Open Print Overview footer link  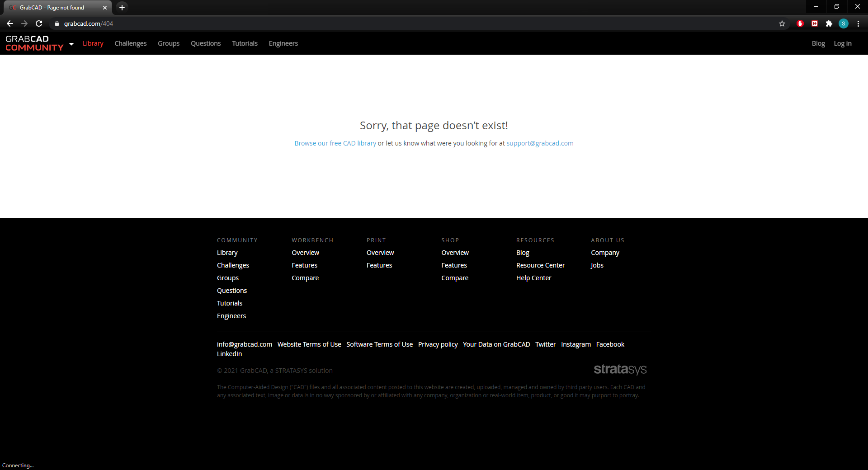pyautogui.click(x=380, y=253)
